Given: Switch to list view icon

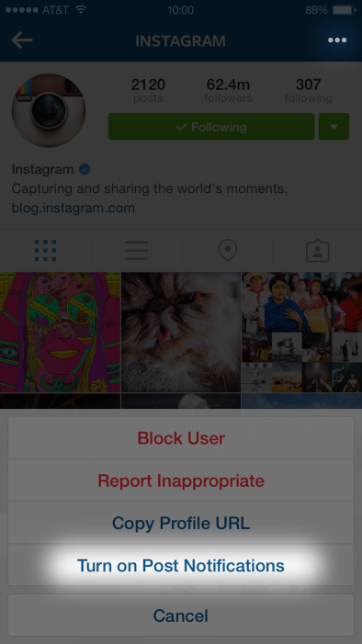Looking at the screenshot, I should (x=136, y=251).
